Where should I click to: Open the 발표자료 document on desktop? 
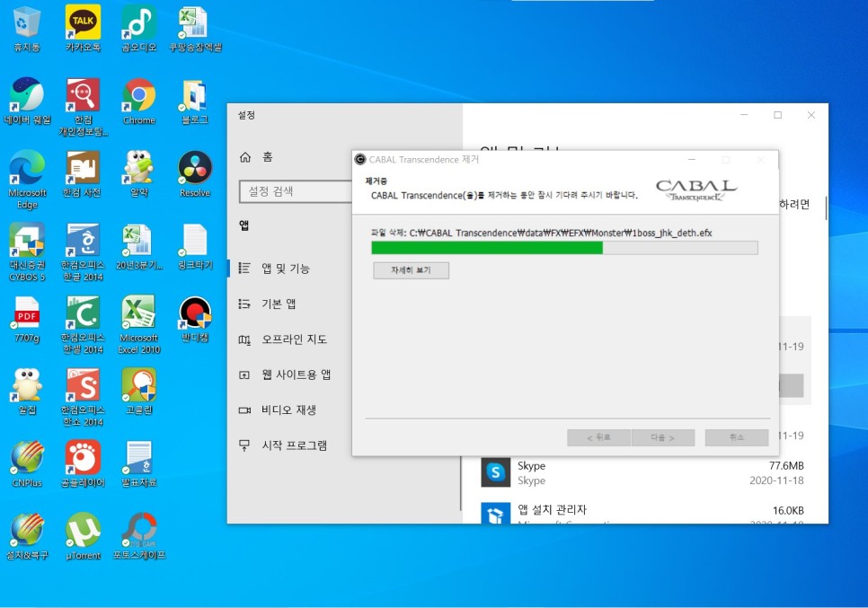click(x=139, y=464)
